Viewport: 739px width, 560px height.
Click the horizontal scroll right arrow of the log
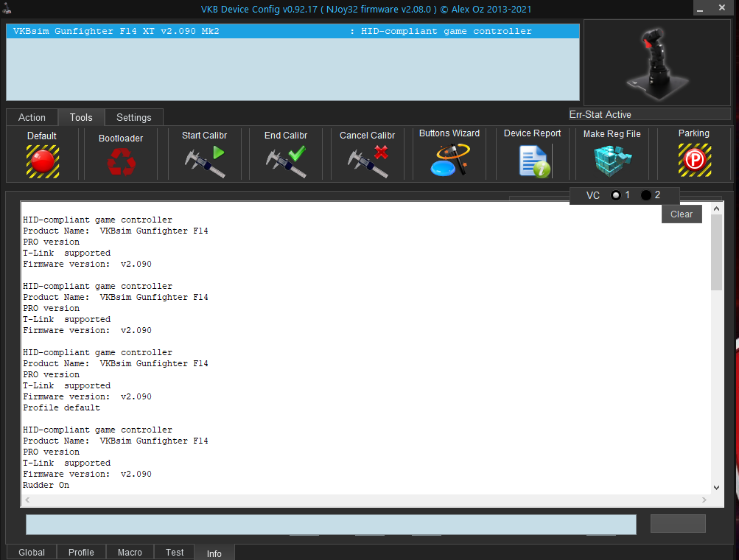[x=704, y=500]
